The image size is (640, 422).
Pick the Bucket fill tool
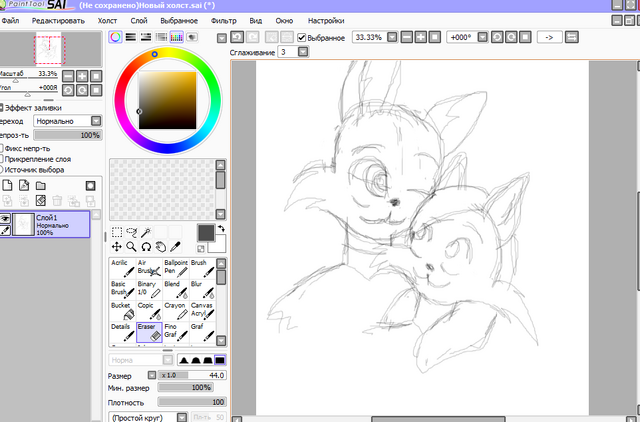(x=122, y=311)
